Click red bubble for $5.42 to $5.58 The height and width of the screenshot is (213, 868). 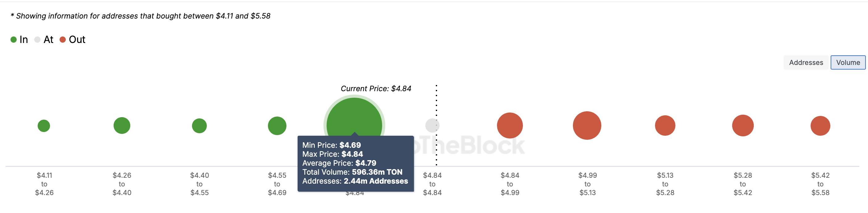[820, 126]
